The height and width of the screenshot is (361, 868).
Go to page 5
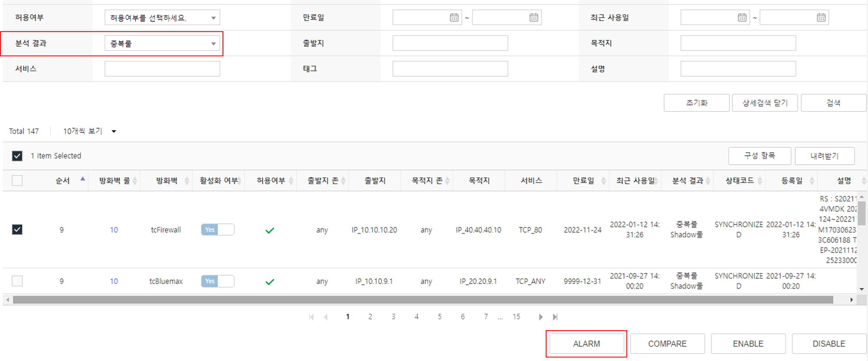click(439, 317)
